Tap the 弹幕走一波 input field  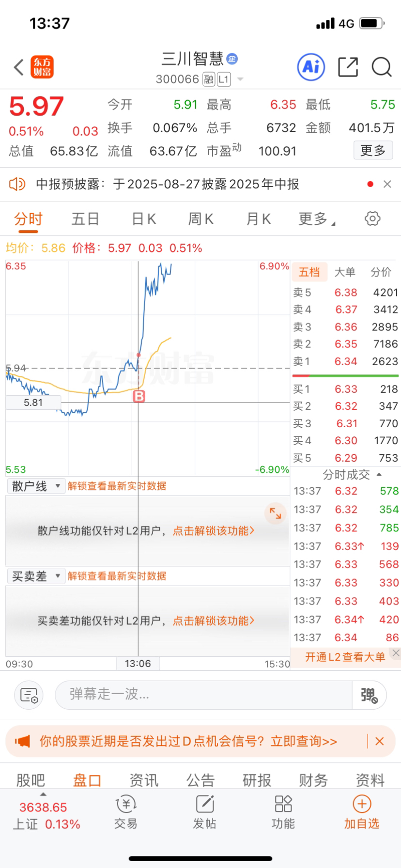pyautogui.click(x=204, y=695)
